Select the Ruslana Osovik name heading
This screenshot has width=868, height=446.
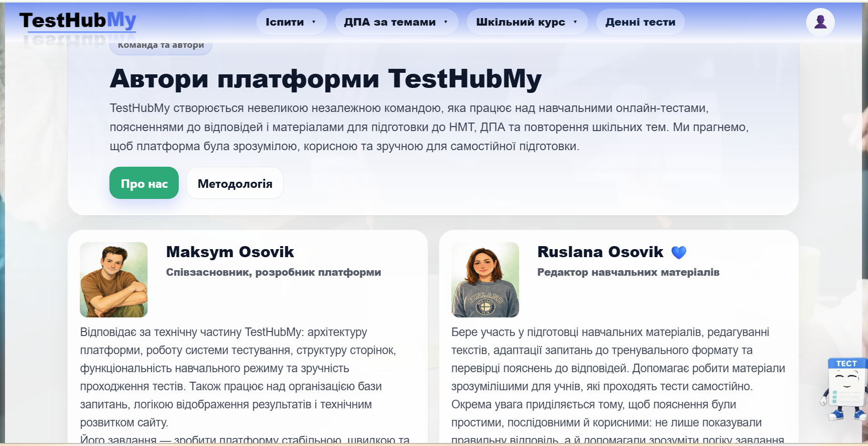click(x=600, y=252)
